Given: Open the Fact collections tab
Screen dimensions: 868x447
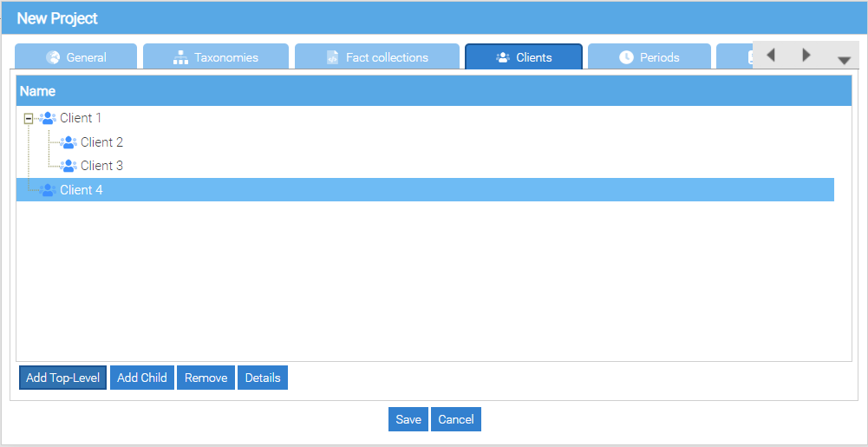Looking at the screenshot, I should [x=377, y=57].
